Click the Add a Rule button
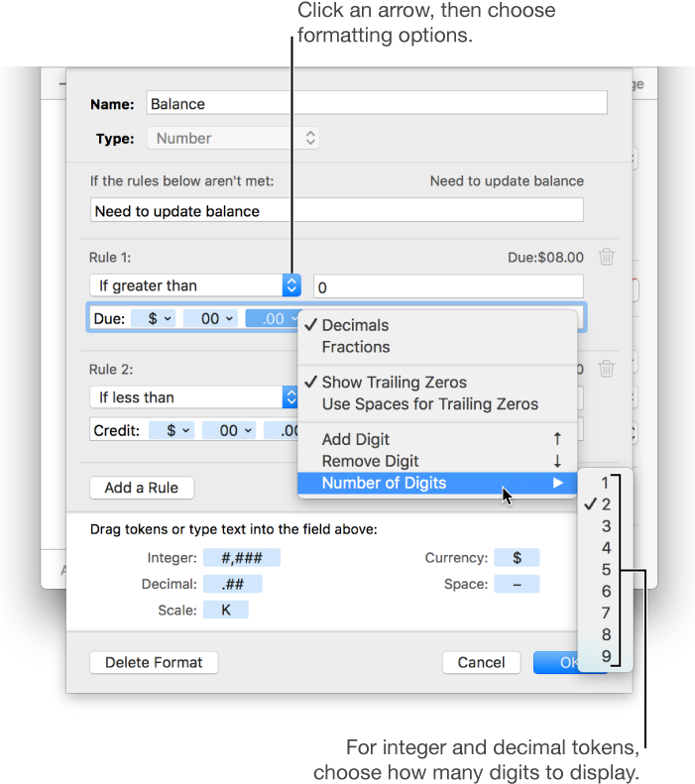Image resolution: width=695 pixels, height=784 pixels. (142, 488)
